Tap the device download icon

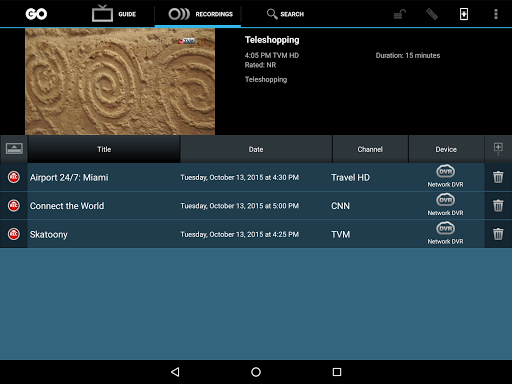[x=464, y=14]
